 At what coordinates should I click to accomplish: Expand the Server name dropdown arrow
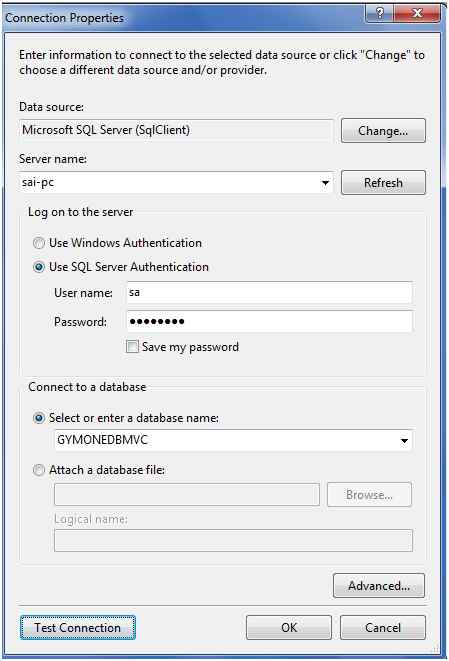(x=325, y=183)
